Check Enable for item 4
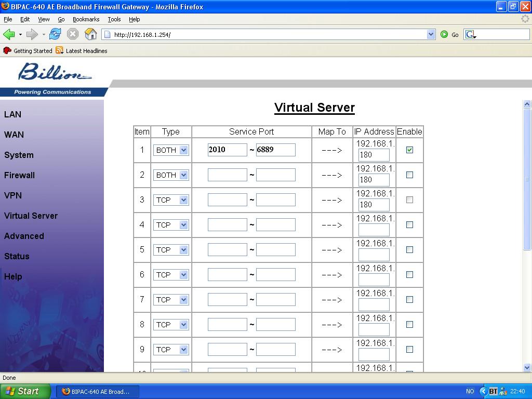Viewport: 532px width, 399px height. [409, 224]
